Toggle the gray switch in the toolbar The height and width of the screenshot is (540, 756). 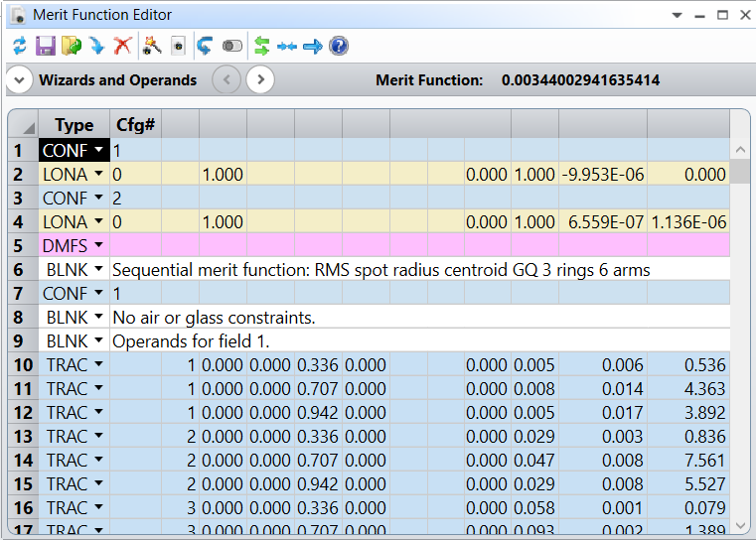231,47
